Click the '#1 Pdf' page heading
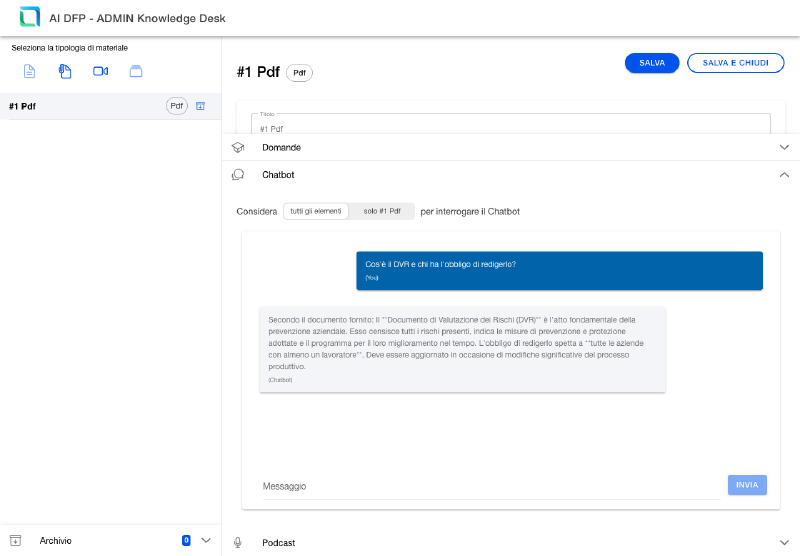Image resolution: width=800 pixels, height=556 pixels. [x=258, y=72]
